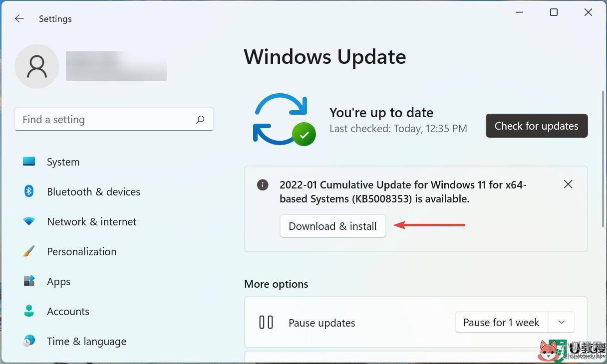This screenshot has height=364, width=607.
Task: Open Apps settings label
Action: pyautogui.click(x=58, y=282)
